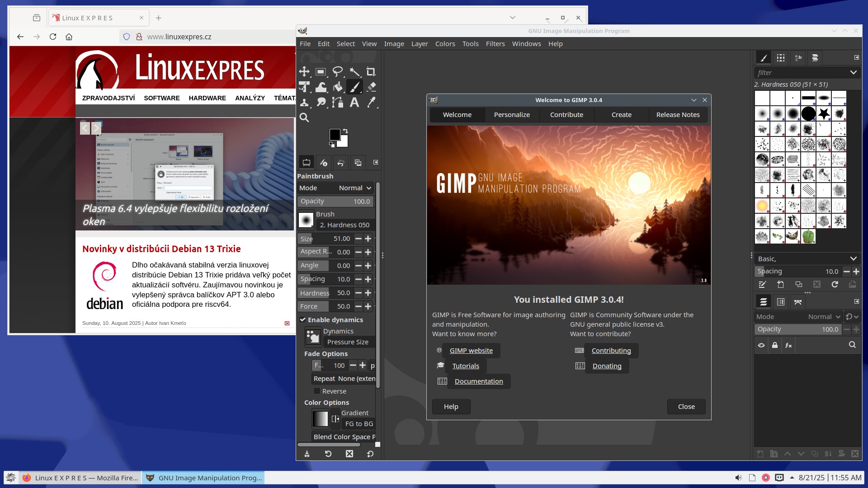Select the Unified Transform tool
868x488 pixels.
point(304,87)
